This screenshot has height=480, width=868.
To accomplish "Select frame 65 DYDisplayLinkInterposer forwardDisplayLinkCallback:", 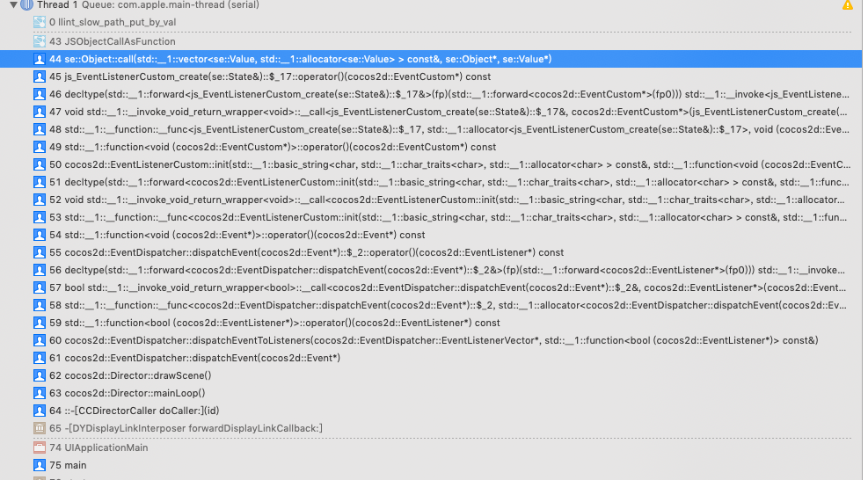I will pyautogui.click(x=186, y=428).
